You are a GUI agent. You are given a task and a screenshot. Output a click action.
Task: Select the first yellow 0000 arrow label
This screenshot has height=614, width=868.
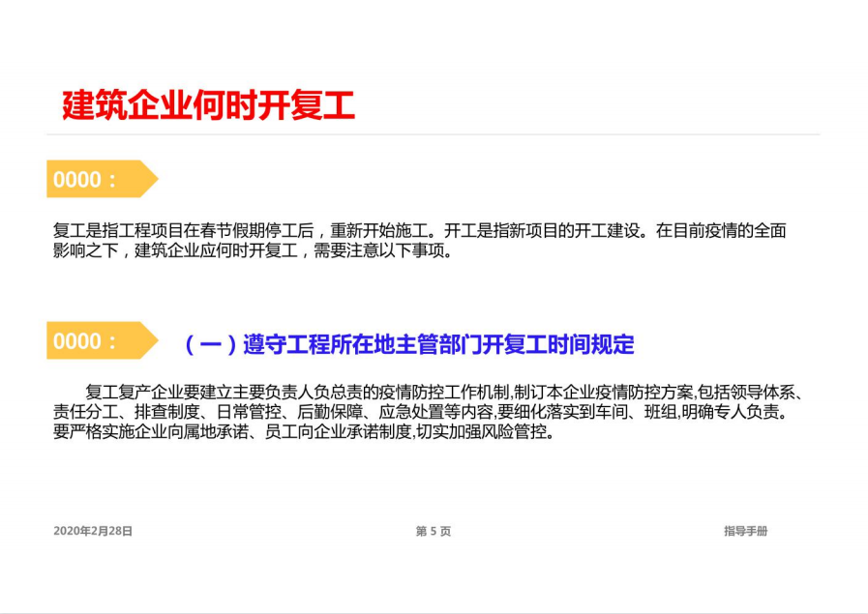pos(103,179)
